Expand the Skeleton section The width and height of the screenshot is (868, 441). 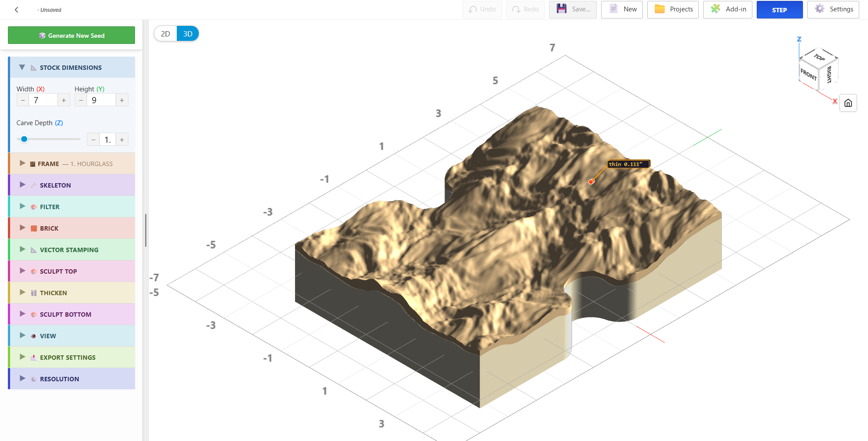click(x=22, y=185)
